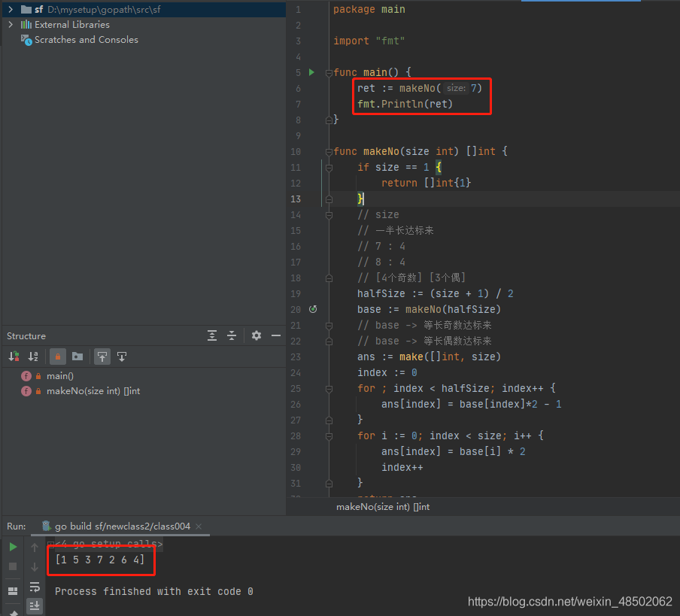This screenshot has height=616, width=680.
Task: Click the lock icon beside main() in Structure
Action: [38, 376]
